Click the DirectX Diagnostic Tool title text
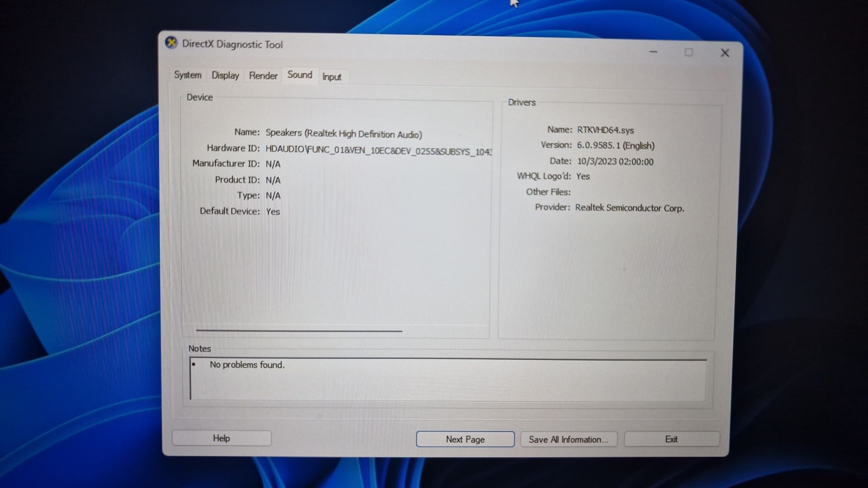The image size is (868, 488). point(232,44)
